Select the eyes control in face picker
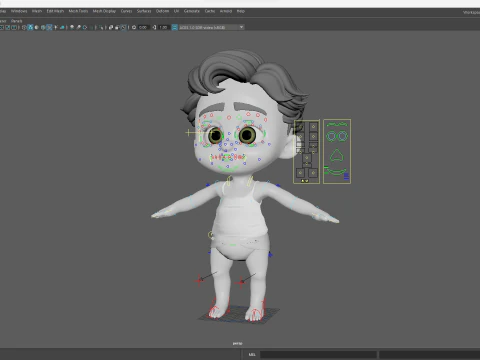480x360 pixels. [x=337, y=136]
